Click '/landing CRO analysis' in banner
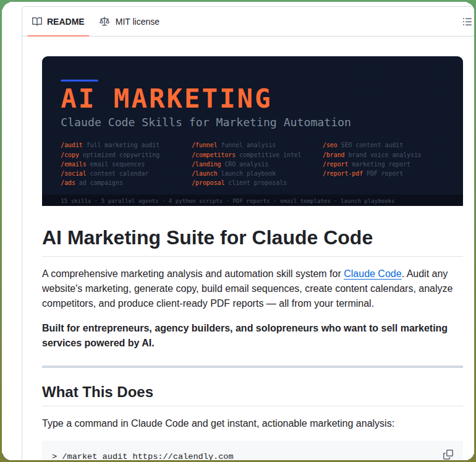This screenshot has height=462, width=476. [x=230, y=165]
